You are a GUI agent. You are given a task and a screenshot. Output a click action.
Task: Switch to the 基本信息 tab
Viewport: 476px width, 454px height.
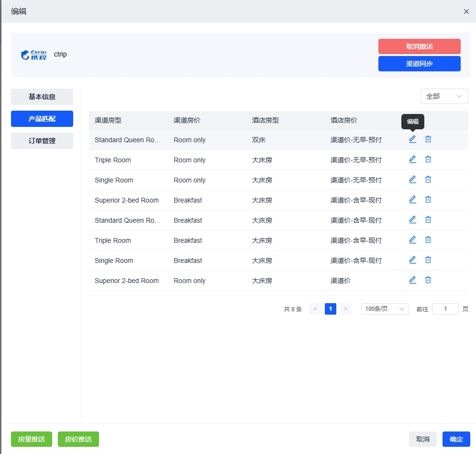42,97
